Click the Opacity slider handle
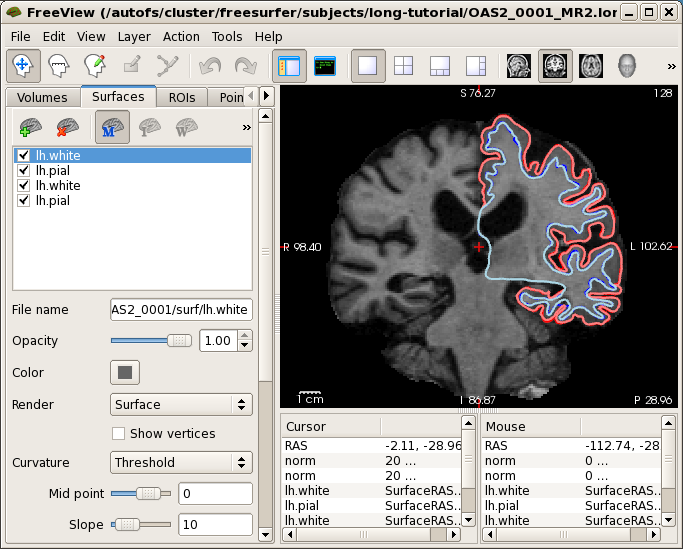Viewport: 683px width, 549px height. [x=180, y=340]
